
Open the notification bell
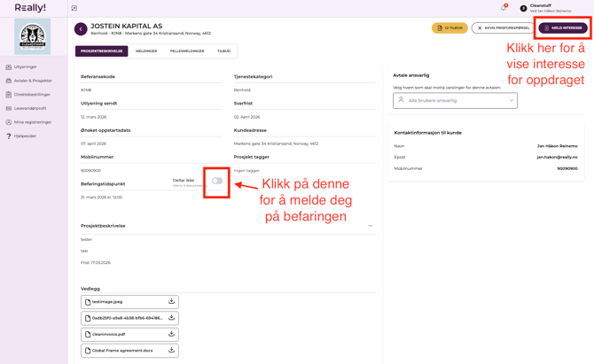point(504,8)
